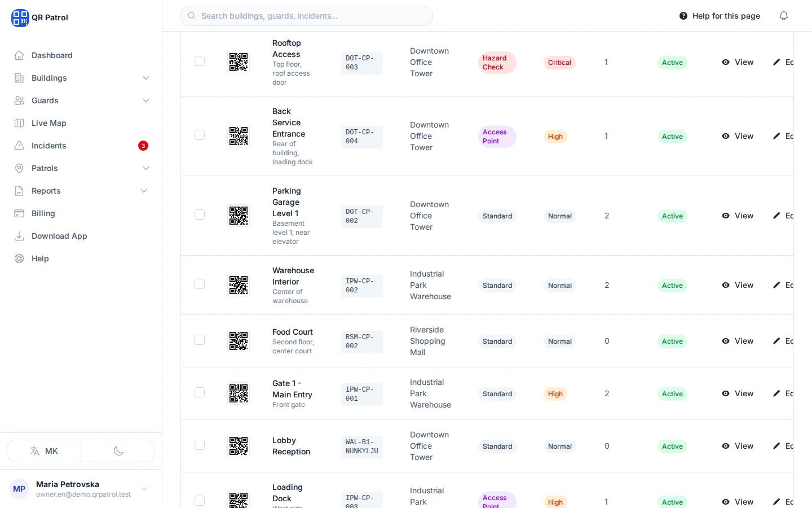Open Incidents section
Viewport: 812px width, 508px height.
[81, 146]
